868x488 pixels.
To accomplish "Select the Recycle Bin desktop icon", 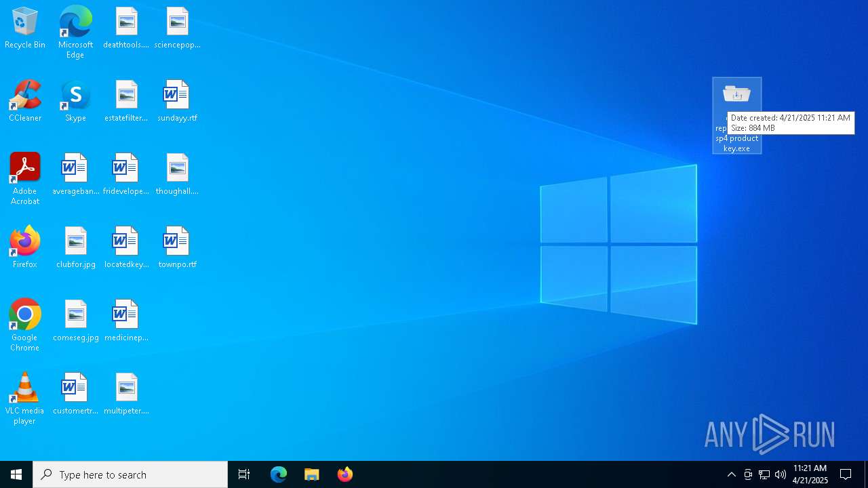I will click(25, 28).
